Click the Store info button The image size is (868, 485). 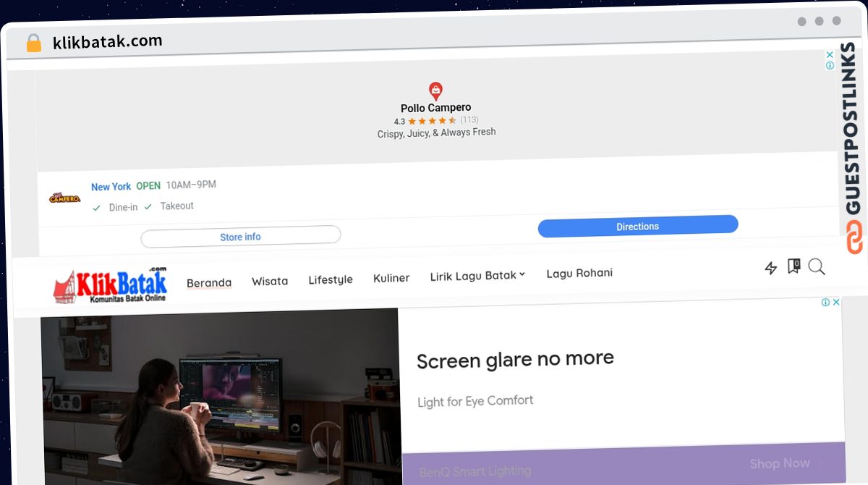point(240,237)
